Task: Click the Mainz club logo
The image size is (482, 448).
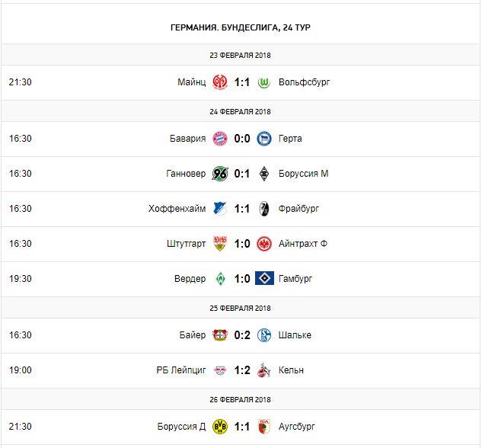Action: pos(220,82)
